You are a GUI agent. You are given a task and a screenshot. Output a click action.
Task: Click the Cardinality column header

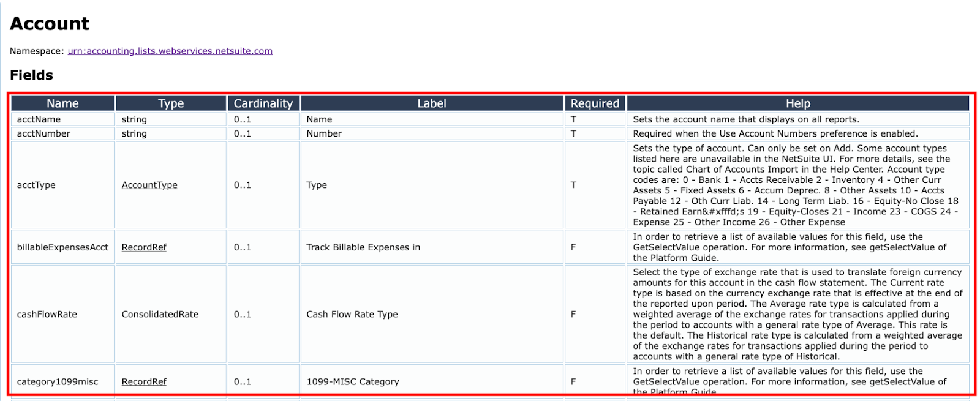[263, 103]
